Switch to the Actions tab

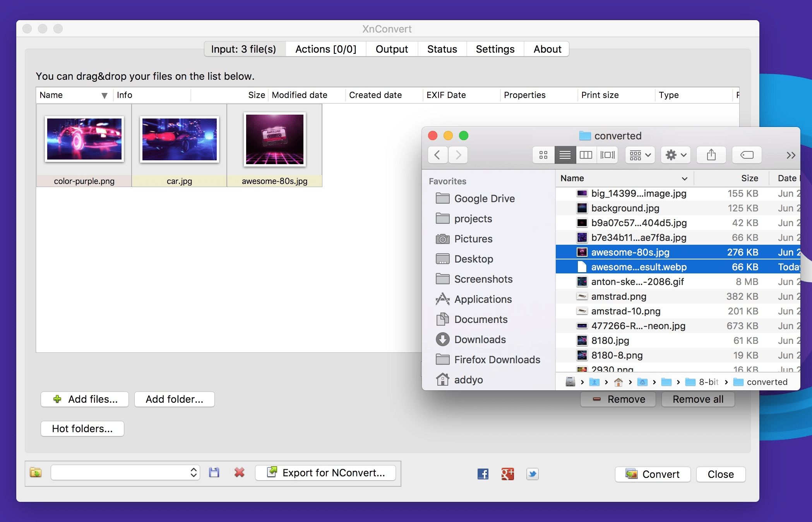[x=325, y=49]
